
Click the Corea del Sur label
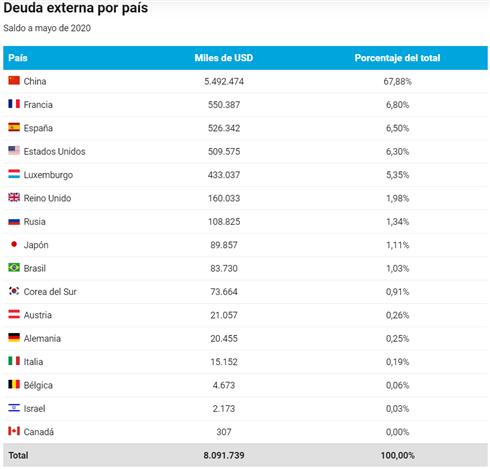click(50, 292)
